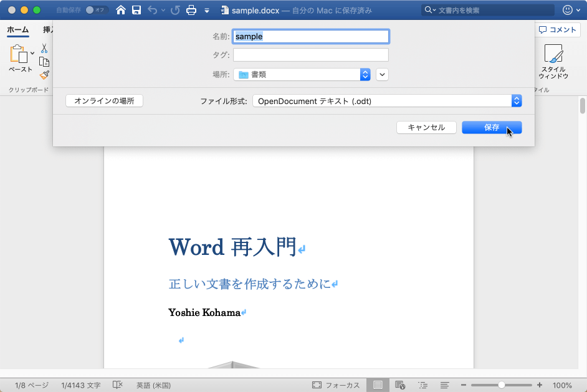
Task: Click the 英語 (米国) language indicator
Action: (153, 385)
